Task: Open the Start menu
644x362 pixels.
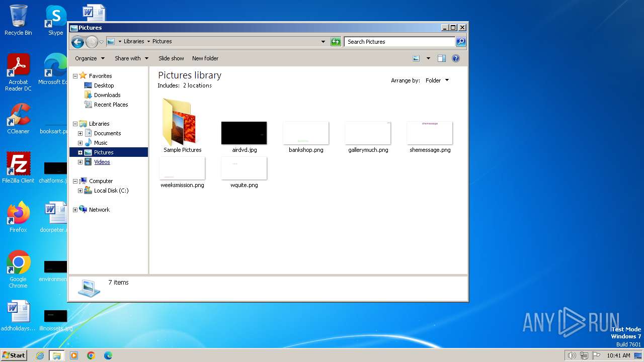Action: tap(14, 355)
